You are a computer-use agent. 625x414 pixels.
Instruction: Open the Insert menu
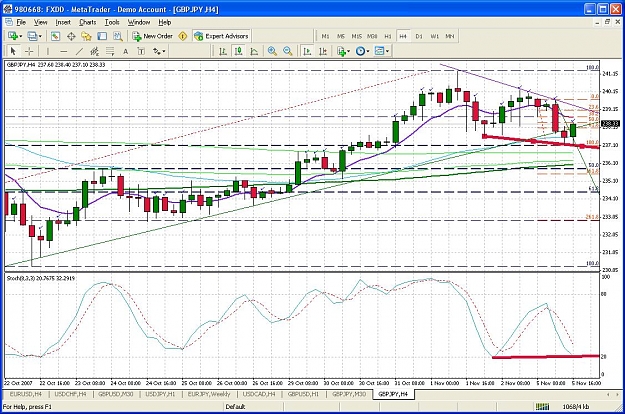(63, 22)
